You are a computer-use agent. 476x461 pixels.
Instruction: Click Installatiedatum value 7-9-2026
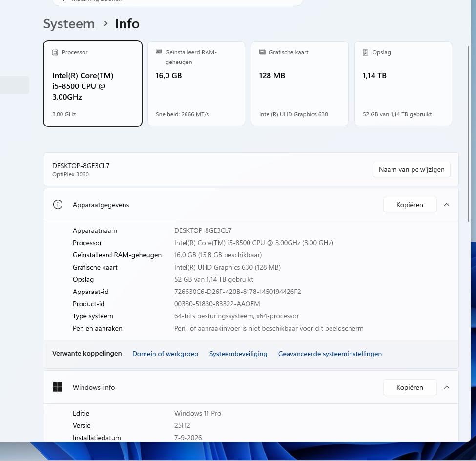pyautogui.click(x=188, y=437)
